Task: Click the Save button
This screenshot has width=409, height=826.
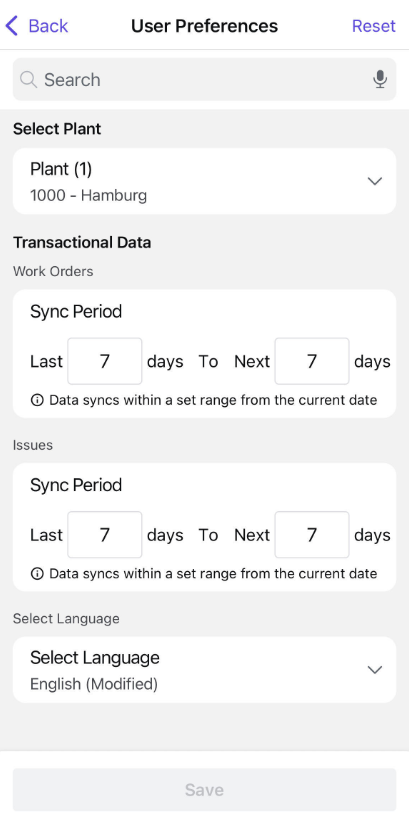Action: [204, 790]
